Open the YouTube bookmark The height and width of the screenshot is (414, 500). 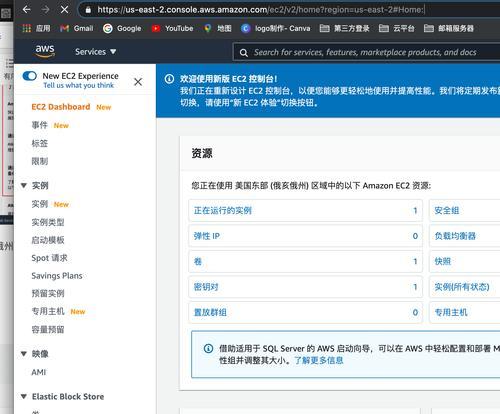click(x=172, y=28)
